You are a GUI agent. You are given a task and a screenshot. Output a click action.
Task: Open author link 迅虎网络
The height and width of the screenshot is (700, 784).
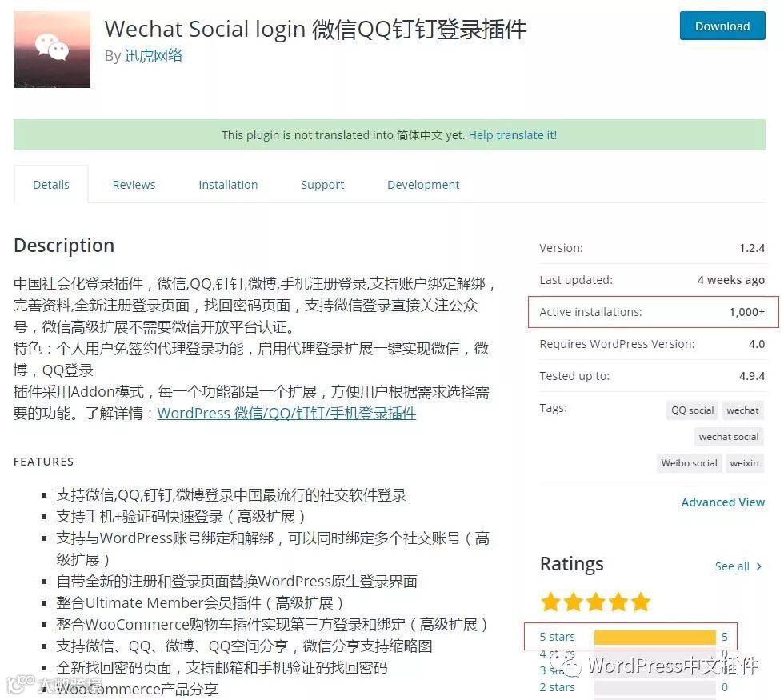click(x=153, y=55)
